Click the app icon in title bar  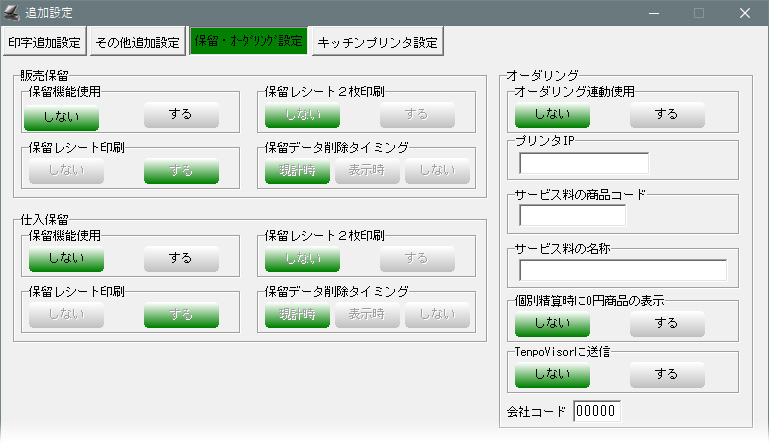(14, 13)
